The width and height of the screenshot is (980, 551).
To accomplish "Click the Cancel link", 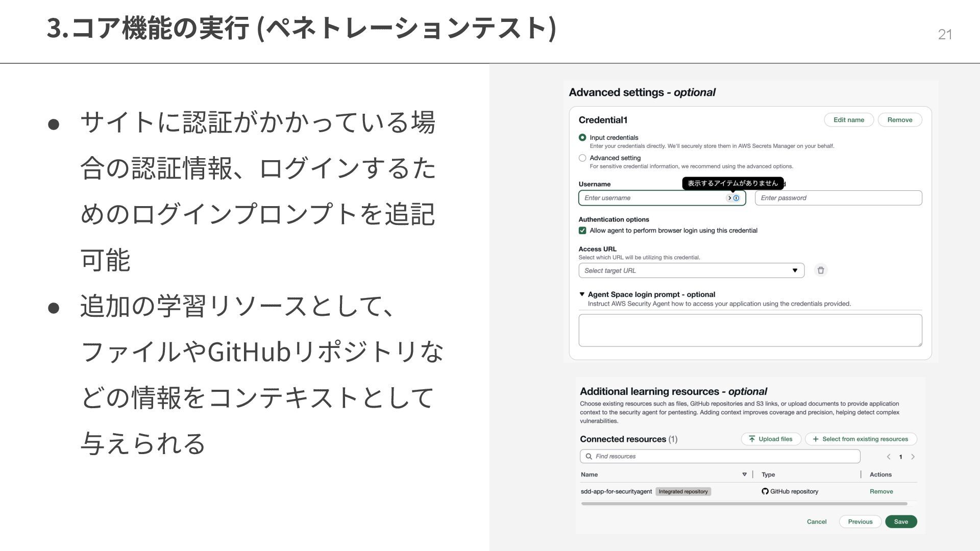I will tap(816, 521).
